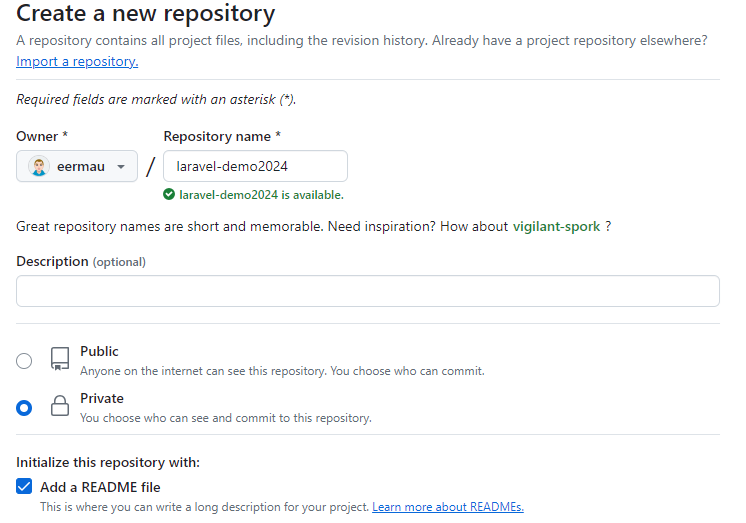Click the Description (optional) field label
Image resolution: width=746 pixels, height=523 pixels.
click(x=80, y=261)
